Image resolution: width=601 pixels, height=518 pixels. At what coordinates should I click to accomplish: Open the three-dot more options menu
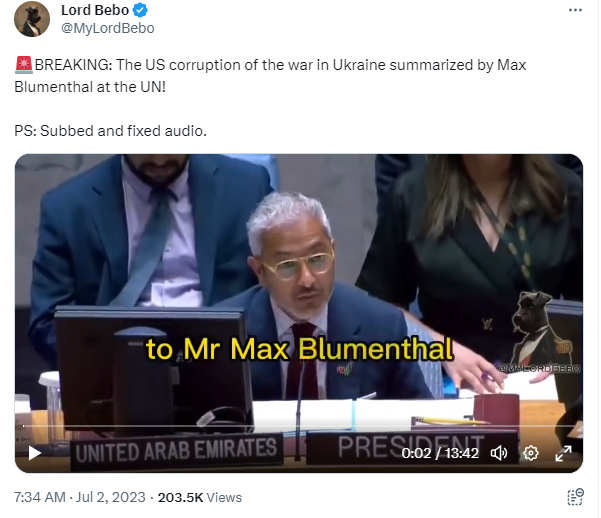click(x=575, y=10)
